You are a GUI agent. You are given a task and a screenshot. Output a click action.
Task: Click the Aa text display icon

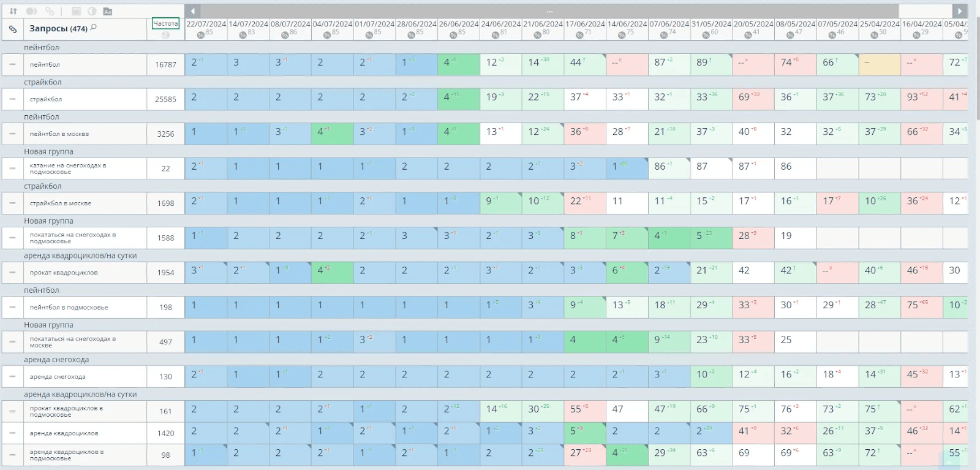pos(108,11)
